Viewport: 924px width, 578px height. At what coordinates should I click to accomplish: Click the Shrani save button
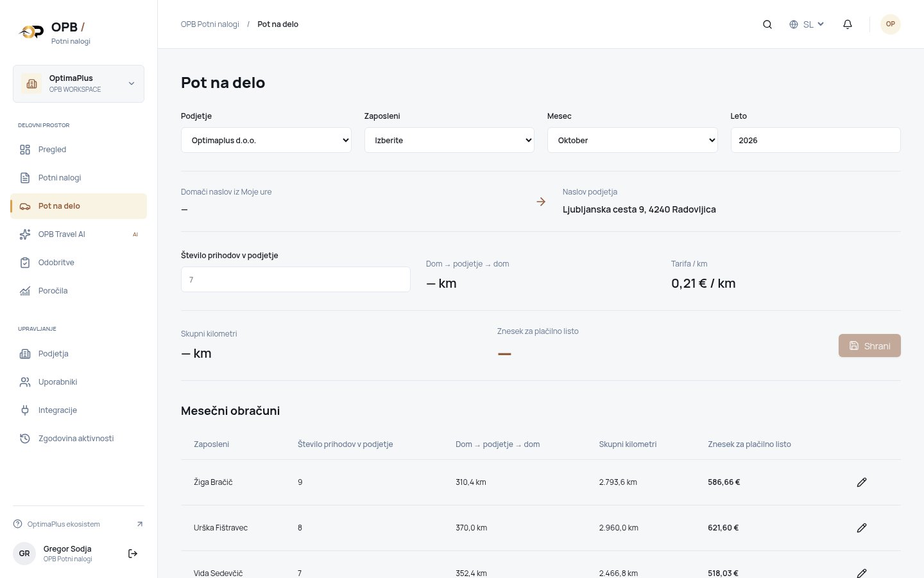point(869,346)
